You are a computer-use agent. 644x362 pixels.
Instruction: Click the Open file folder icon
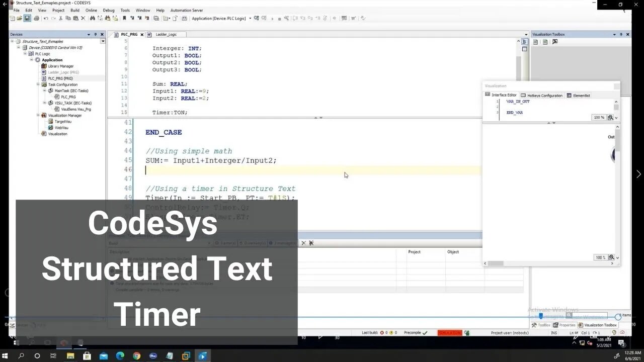click(20, 18)
